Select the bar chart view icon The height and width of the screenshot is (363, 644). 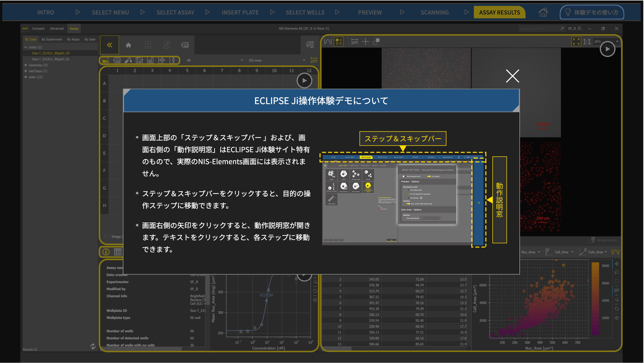click(151, 60)
